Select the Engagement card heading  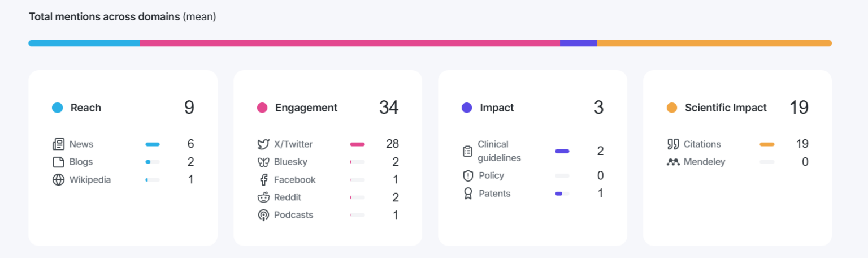(x=306, y=107)
